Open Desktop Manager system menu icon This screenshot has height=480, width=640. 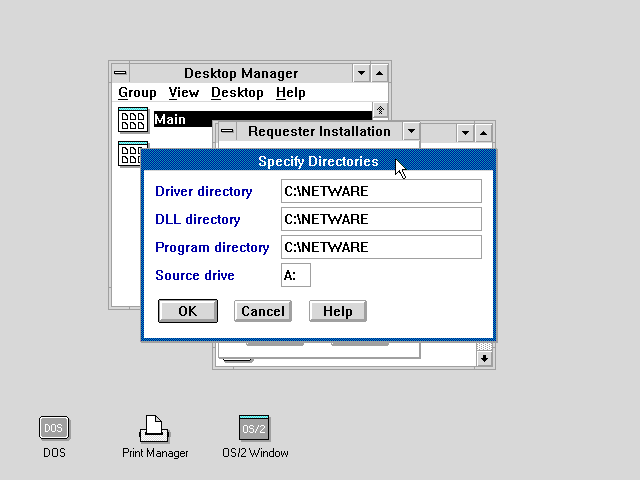click(x=120, y=73)
